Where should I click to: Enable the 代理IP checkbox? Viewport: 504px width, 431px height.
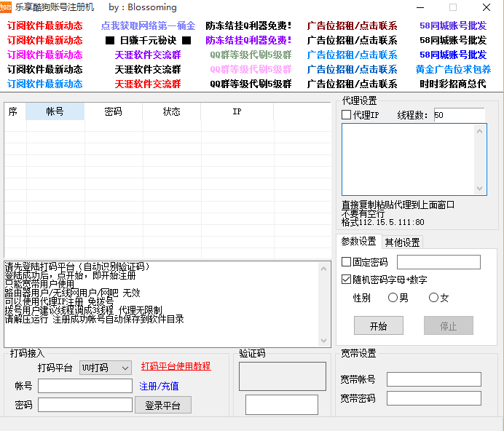347,115
